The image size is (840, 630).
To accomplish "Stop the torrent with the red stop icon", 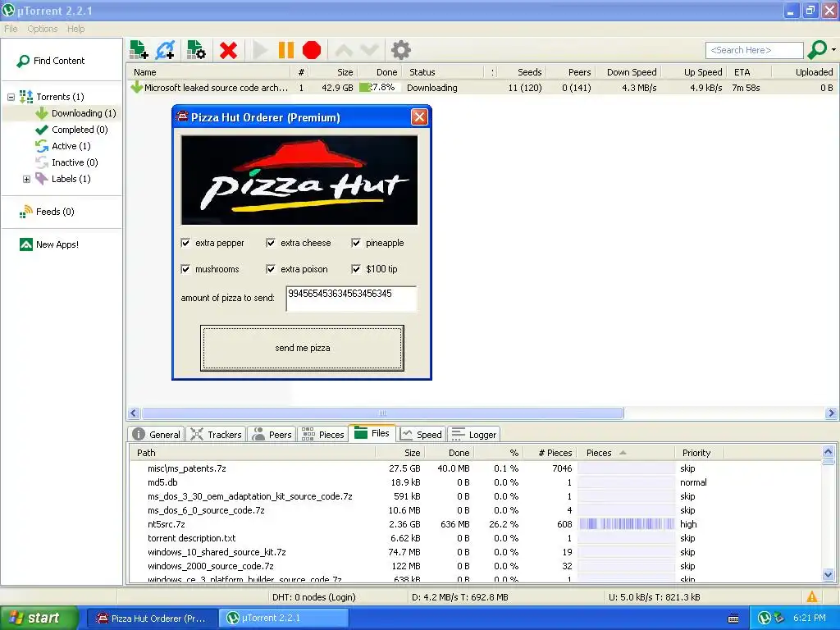I will pyautogui.click(x=311, y=50).
